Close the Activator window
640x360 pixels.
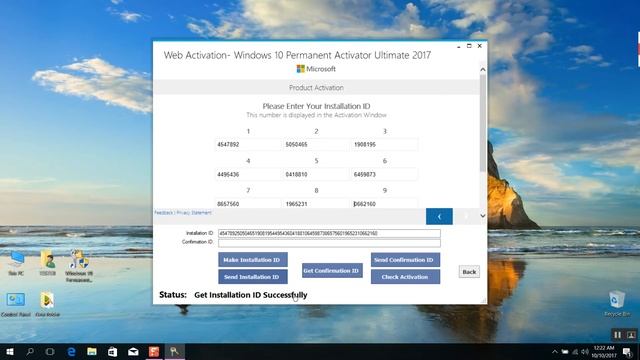tap(480, 46)
